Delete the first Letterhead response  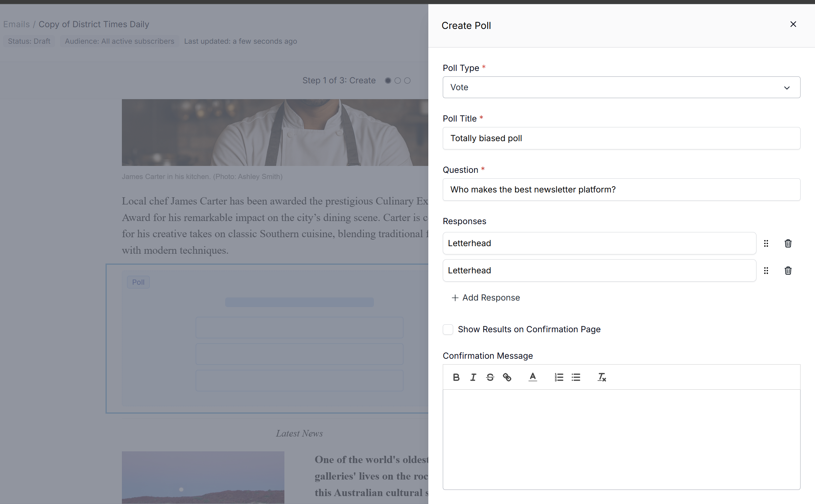pos(788,243)
